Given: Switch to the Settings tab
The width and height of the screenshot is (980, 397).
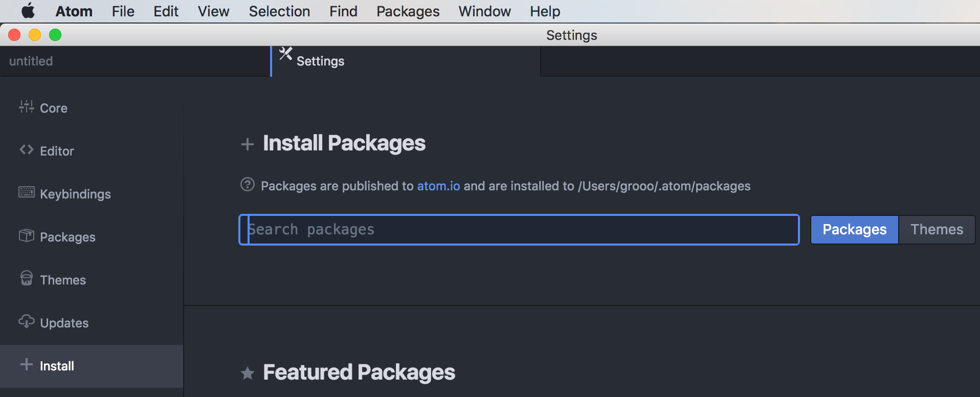Looking at the screenshot, I should pos(406,61).
